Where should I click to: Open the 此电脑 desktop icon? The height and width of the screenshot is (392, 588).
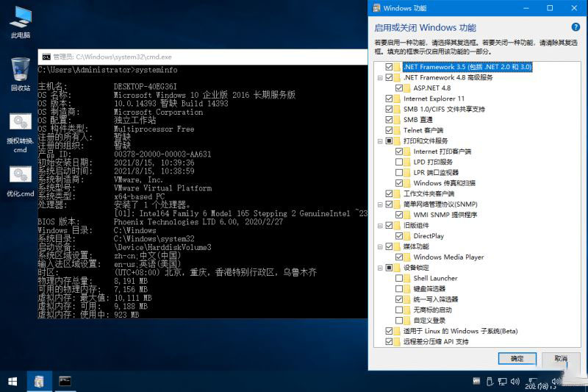[x=21, y=23]
